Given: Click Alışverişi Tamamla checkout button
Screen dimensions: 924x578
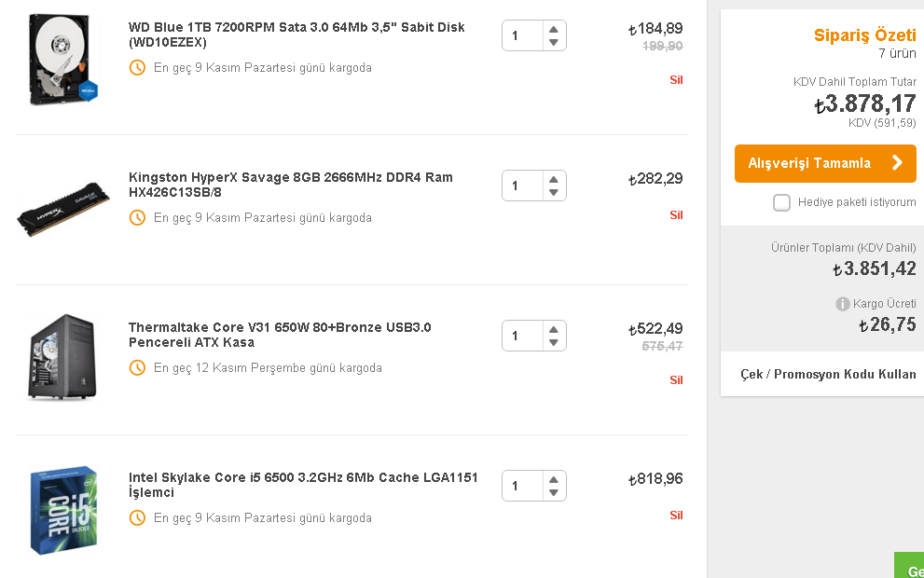Looking at the screenshot, I should tap(809, 163).
